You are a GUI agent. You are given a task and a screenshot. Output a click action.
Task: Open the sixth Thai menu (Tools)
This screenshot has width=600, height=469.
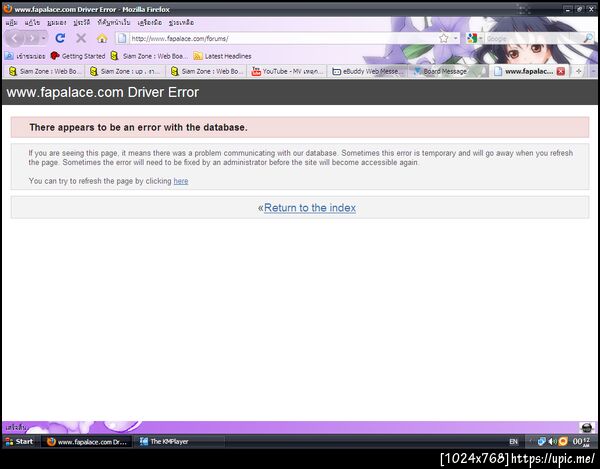click(150, 23)
